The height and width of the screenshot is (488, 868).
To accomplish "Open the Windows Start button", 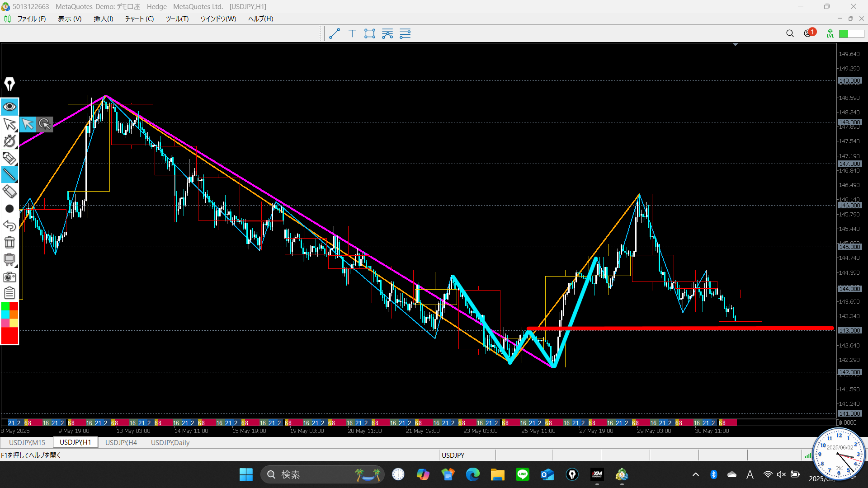I will tap(246, 474).
